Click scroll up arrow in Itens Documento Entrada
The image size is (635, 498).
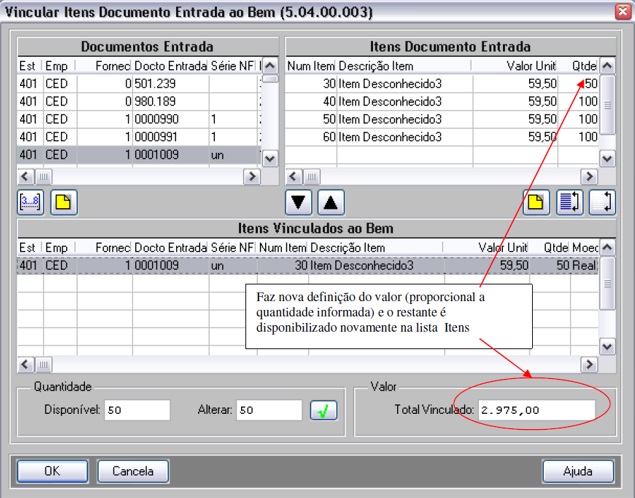pos(607,65)
